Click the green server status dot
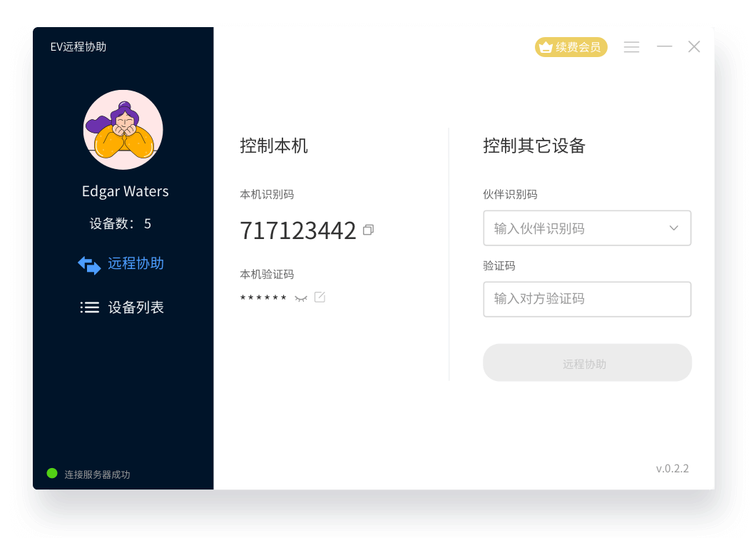The image size is (756, 538). 51,472
